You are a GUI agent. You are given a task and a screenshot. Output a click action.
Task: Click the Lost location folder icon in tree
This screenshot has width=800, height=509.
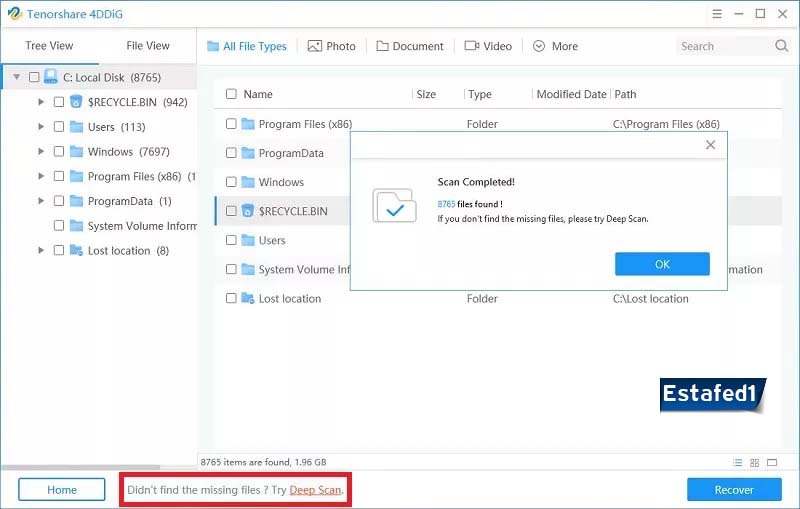click(76, 251)
